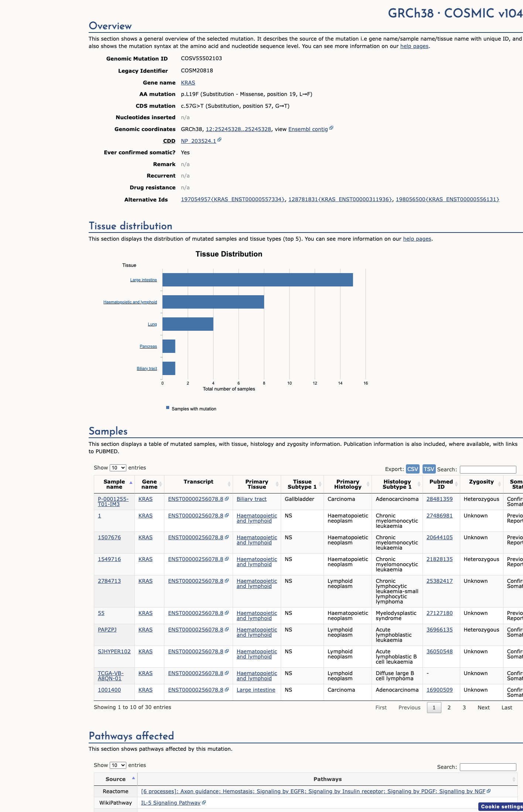Click the sort arrow on Sample name column
Image resolution: width=523 pixels, height=812 pixels.
pyautogui.click(x=131, y=483)
